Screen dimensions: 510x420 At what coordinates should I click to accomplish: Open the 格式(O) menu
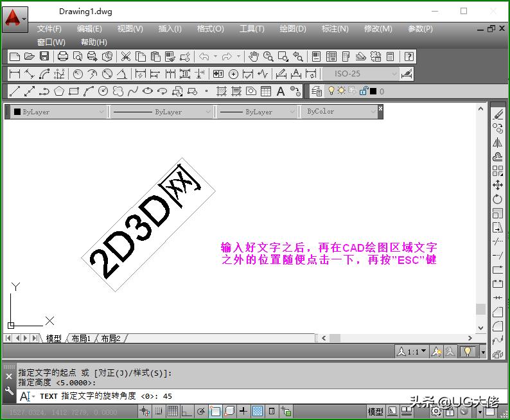pyautogui.click(x=211, y=29)
